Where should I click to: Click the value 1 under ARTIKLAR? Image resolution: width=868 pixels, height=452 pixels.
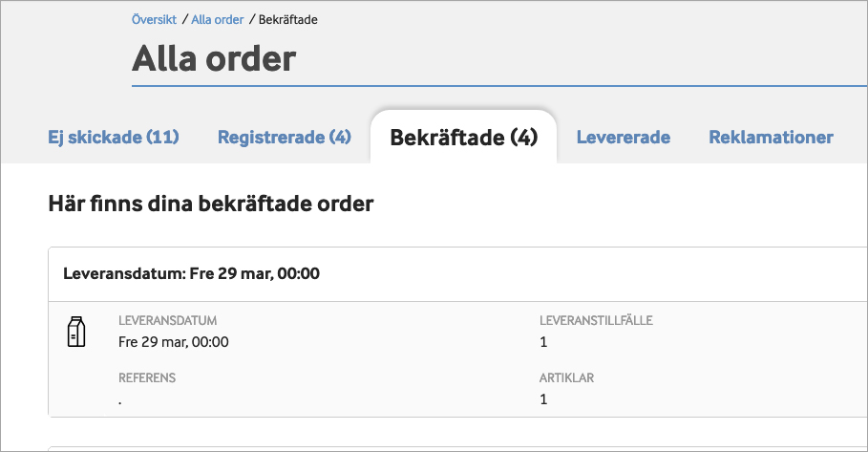pyautogui.click(x=543, y=399)
